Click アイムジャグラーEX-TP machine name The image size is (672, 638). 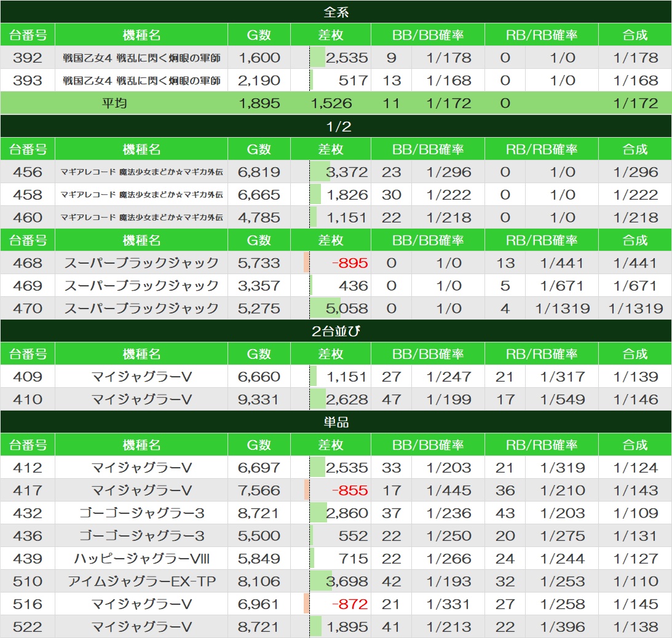(x=141, y=581)
